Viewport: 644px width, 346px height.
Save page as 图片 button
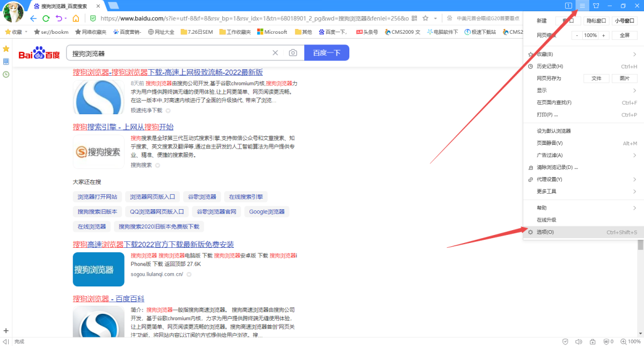[625, 78]
